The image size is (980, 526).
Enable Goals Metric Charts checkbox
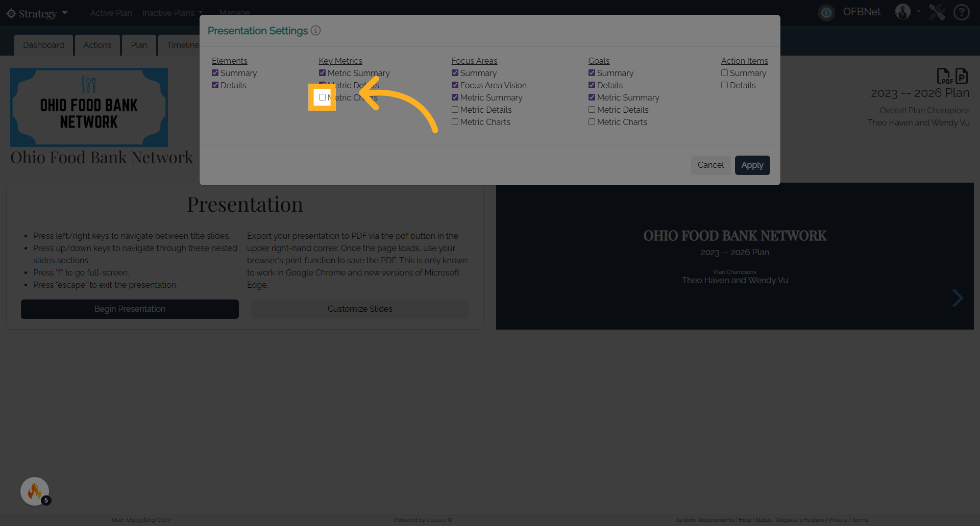click(x=592, y=122)
